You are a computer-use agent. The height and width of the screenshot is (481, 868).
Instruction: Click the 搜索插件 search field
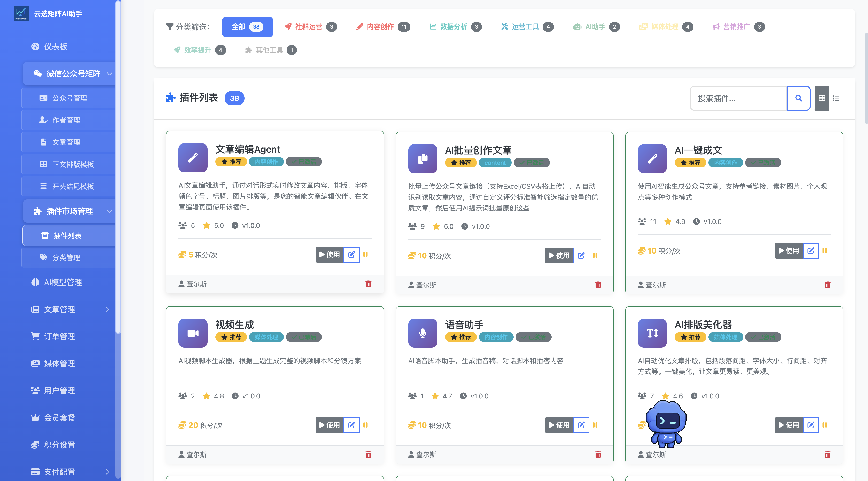(738, 98)
